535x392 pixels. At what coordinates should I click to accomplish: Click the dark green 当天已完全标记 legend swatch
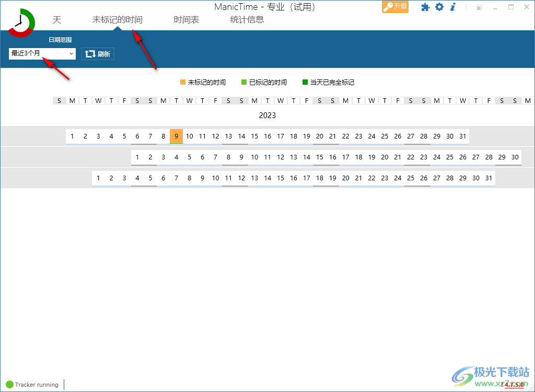point(305,82)
